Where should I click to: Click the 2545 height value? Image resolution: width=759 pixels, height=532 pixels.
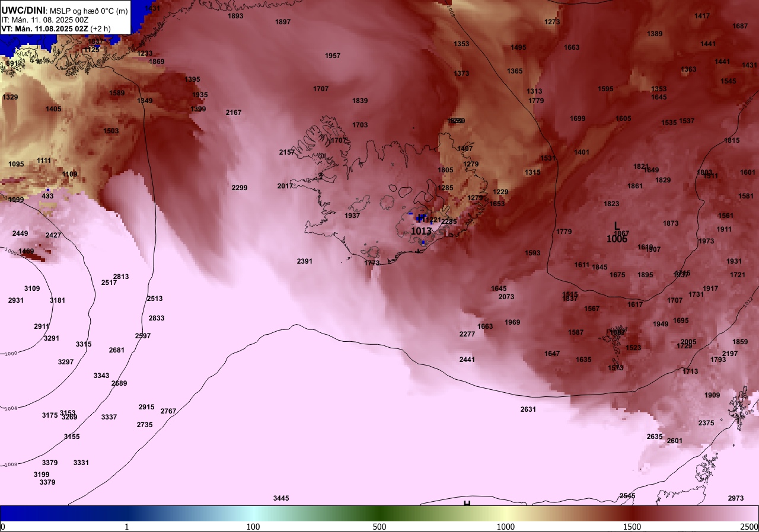(x=627, y=496)
